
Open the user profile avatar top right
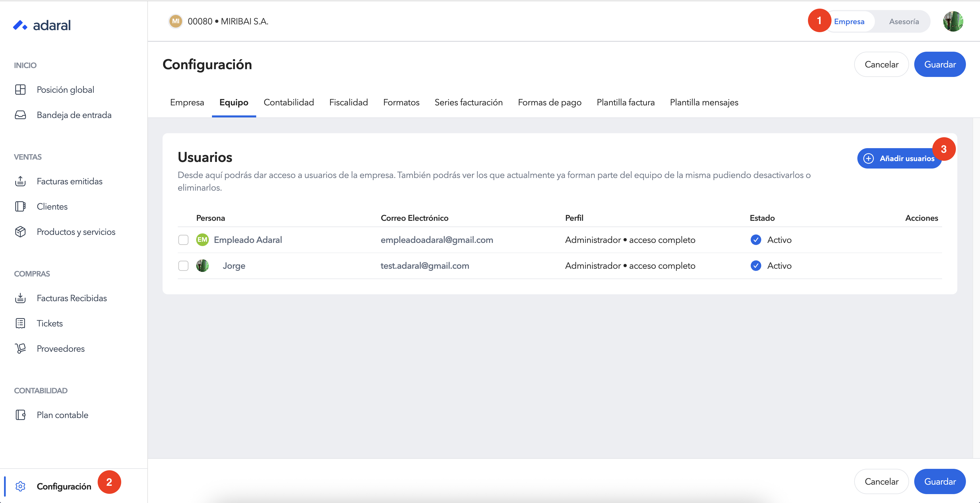pos(953,21)
